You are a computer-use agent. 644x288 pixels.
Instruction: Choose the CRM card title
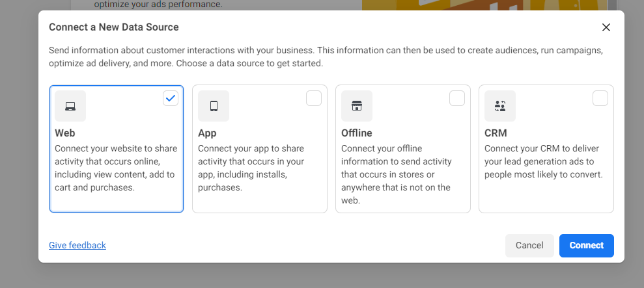pos(496,133)
